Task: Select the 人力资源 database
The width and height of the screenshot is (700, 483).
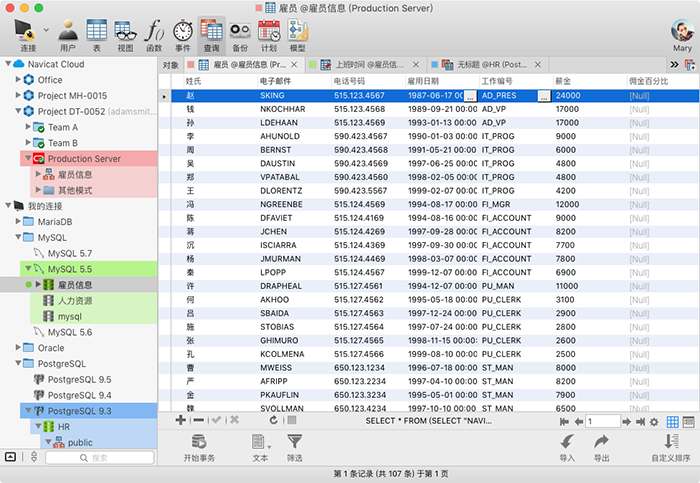Action: point(75,300)
